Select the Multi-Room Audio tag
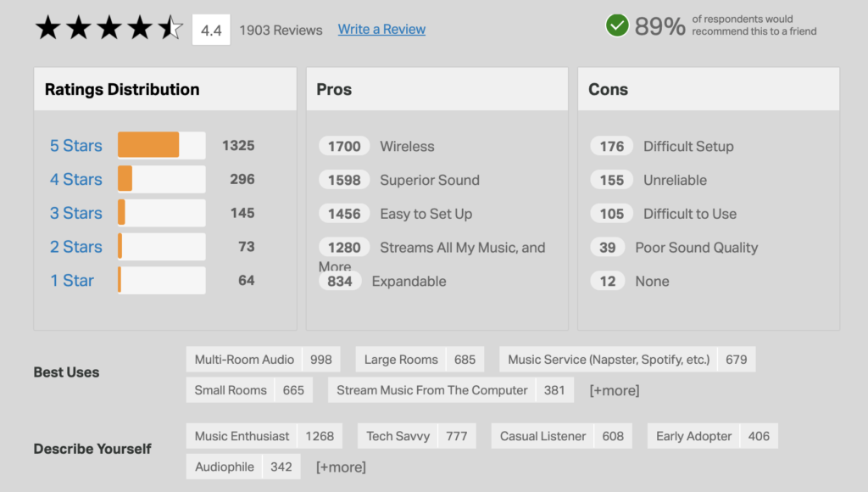Screen dimensions: 868x492 244,360
